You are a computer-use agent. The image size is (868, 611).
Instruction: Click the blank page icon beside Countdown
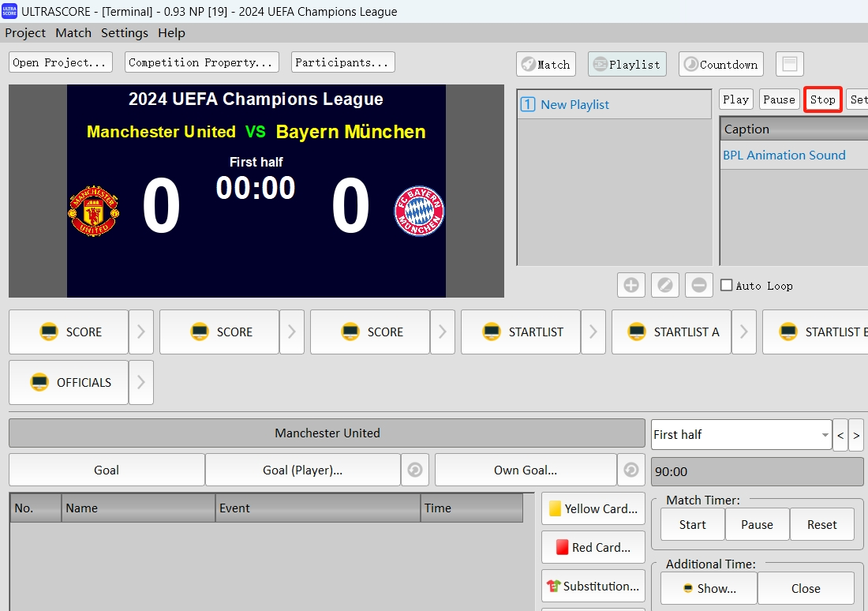pos(790,64)
